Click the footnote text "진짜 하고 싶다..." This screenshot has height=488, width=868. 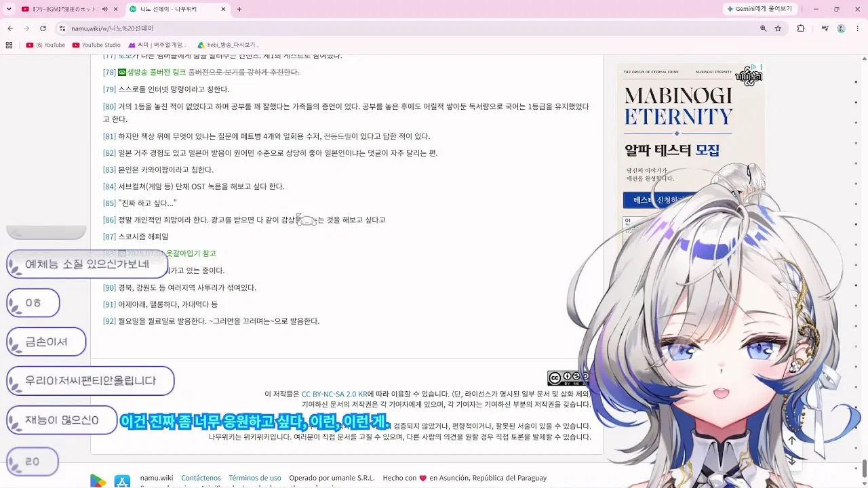(147, 203)
